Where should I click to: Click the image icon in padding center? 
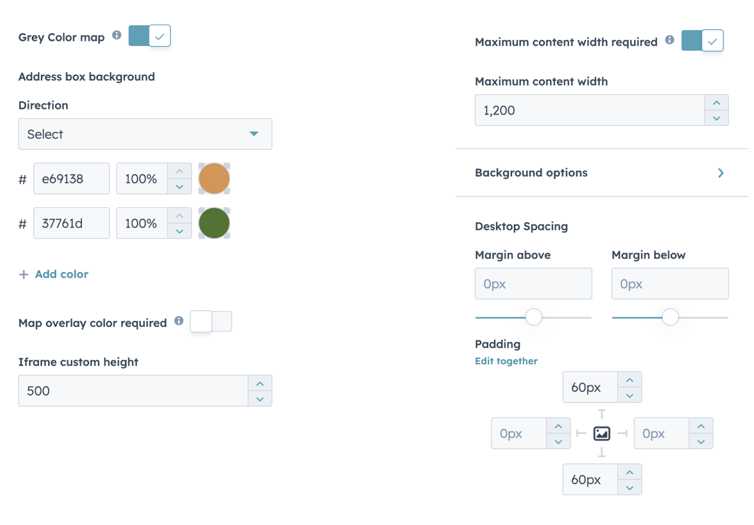pyautogui.click(x=602, y=433)
